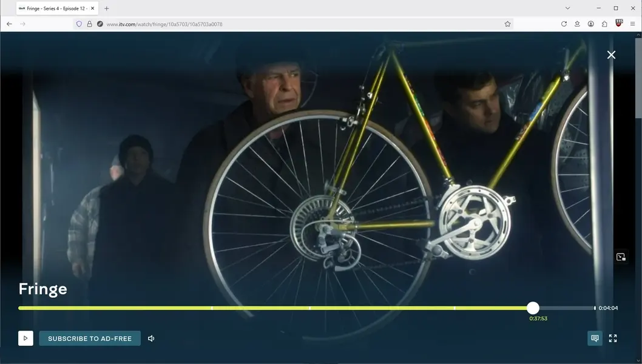Close the Fringe browser tab
Viewport: 642px width, 364px height.
(92, 8)
